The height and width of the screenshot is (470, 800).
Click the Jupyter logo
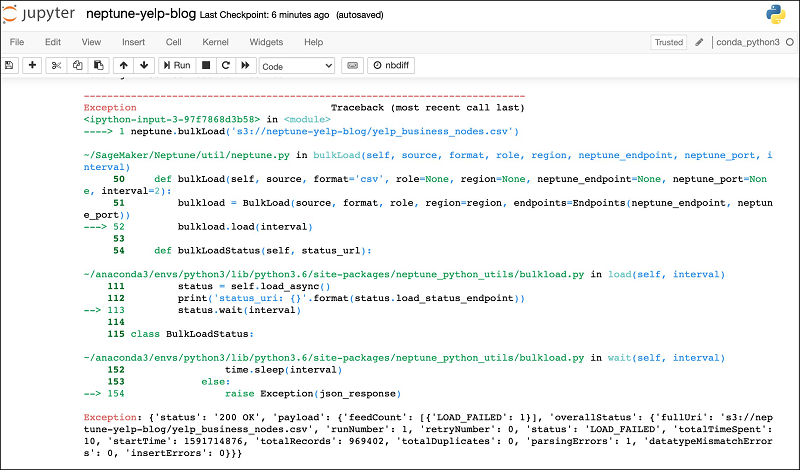click(39, 14)
